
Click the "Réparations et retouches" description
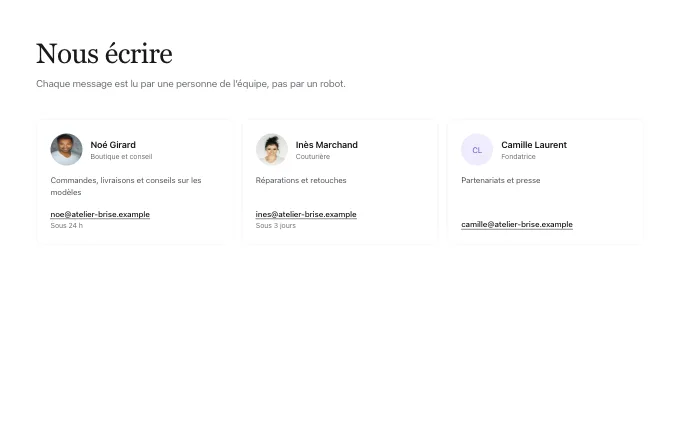pos(301,180)
